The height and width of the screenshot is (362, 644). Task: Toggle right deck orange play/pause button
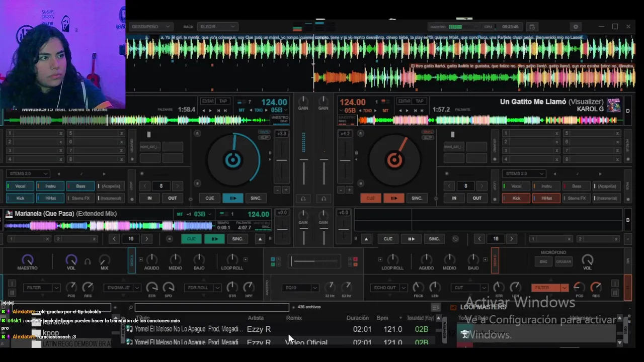pyautogui.click(x=393, y=198)
